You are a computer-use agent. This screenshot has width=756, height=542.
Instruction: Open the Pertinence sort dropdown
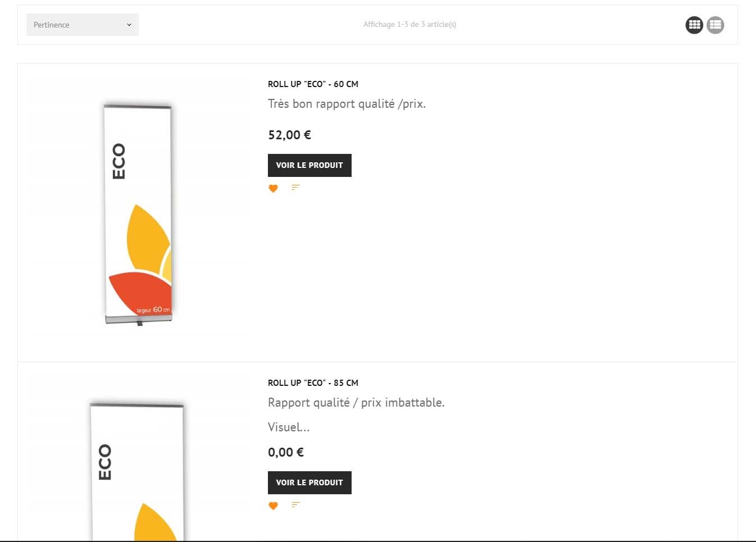83,25
